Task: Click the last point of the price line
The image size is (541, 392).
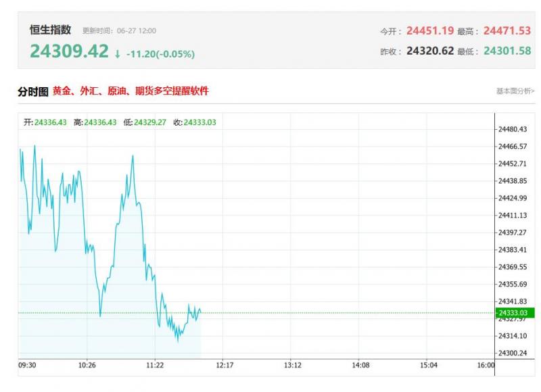Action: pyautogui.click(x=201, y=313)
